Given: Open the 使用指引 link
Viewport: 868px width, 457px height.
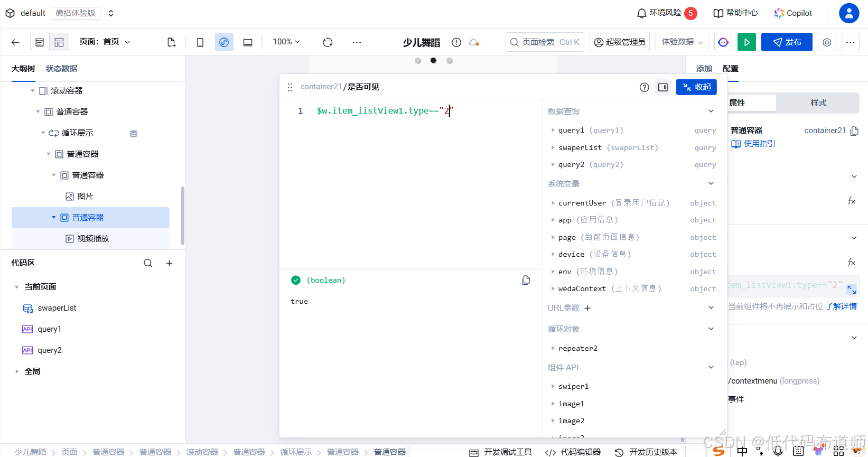Looking at the screenshot, I should [x=753, y=144].
